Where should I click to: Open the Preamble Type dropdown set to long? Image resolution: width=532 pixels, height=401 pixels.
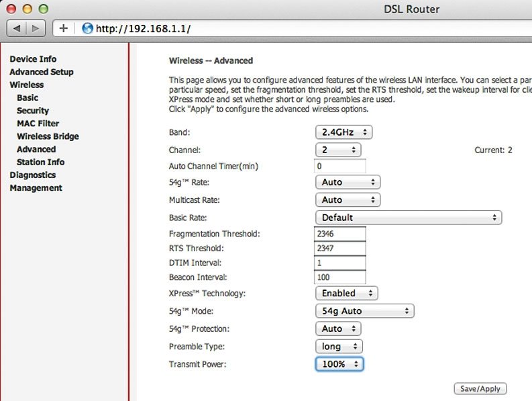click(x=339, y=347)
